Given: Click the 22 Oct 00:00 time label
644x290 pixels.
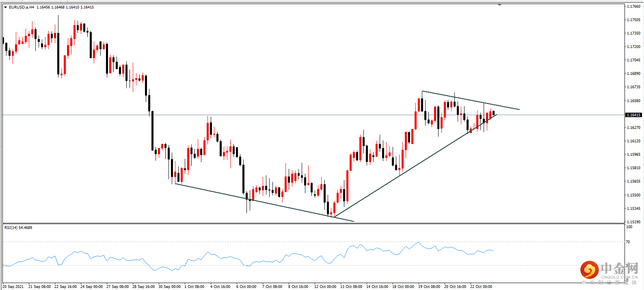Looking at the screenshot, I should (481, 286).
